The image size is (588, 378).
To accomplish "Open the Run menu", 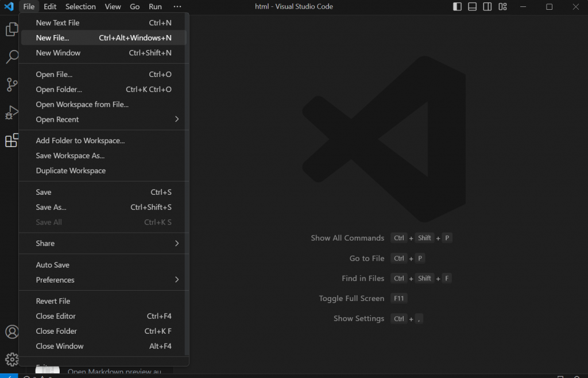I will point(155,6).
